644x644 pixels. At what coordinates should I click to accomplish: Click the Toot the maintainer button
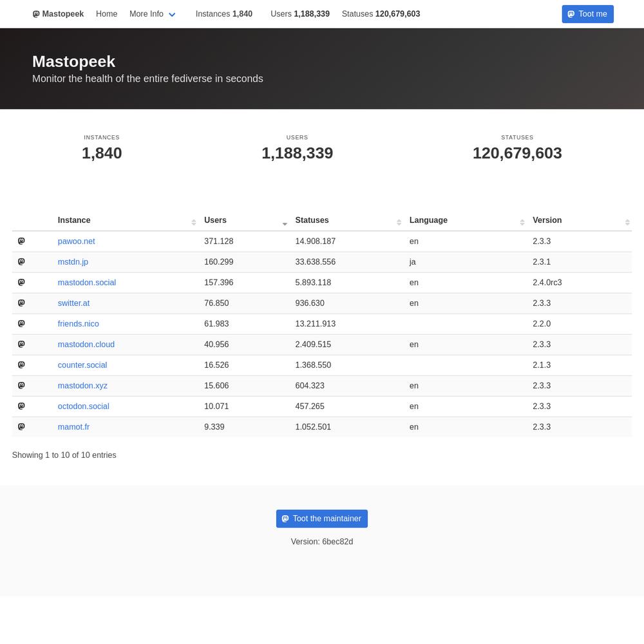pyautogui.click(x=321, y=518)
